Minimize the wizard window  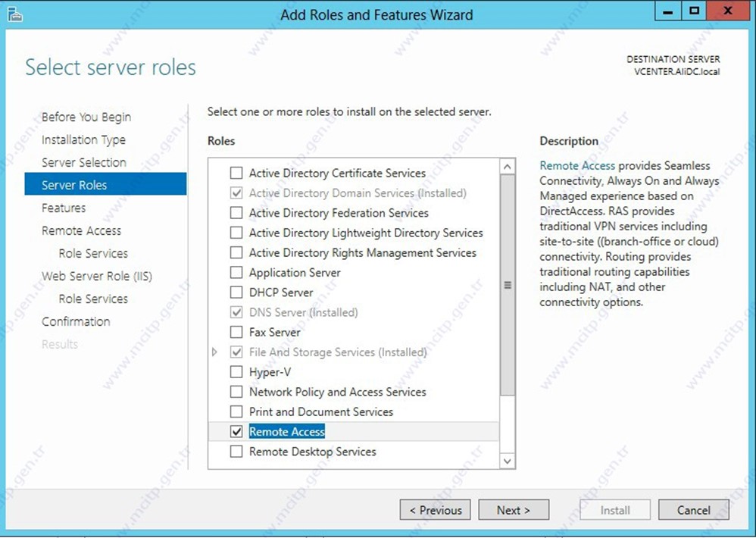(x=668, y=11)
